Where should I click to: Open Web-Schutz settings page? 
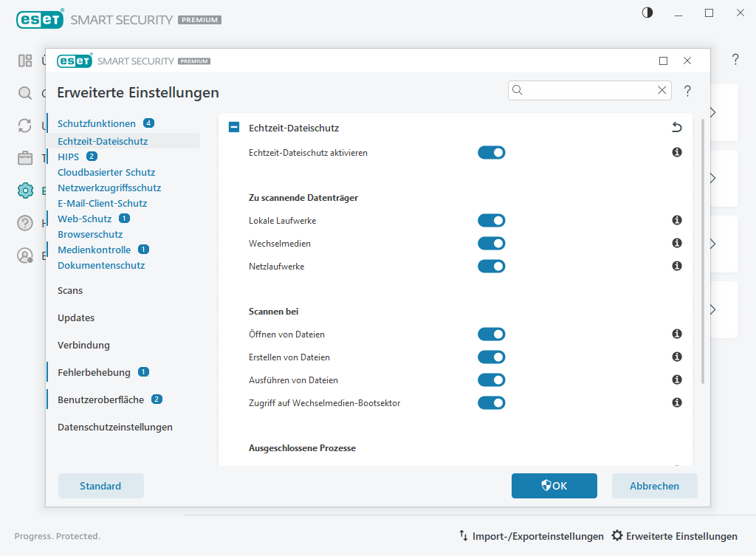coord(84,219)
